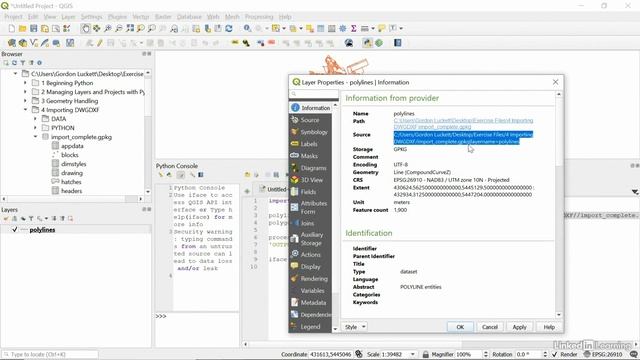Open the Processing menu
Image resolution: width=640 pixels, height=360 pixels.
coord(259,17)
